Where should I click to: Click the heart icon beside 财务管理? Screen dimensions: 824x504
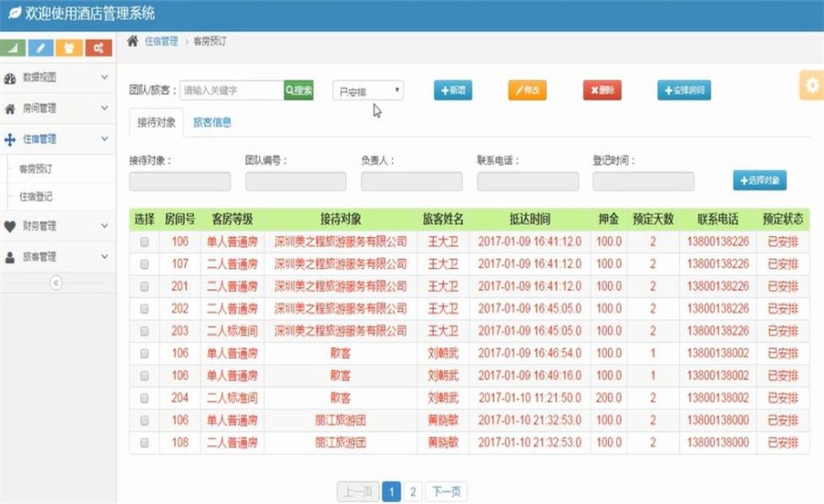[10, 226]
